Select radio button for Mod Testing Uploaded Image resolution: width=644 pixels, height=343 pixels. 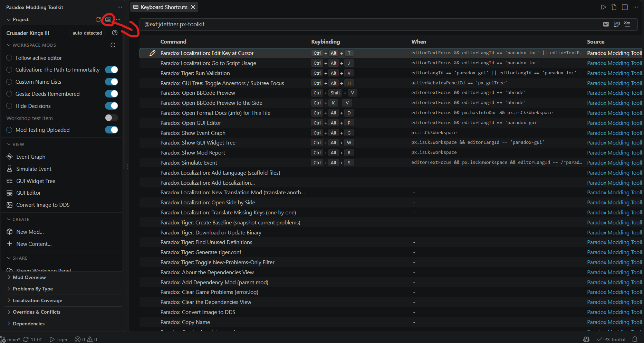click(x=9, y=130)
